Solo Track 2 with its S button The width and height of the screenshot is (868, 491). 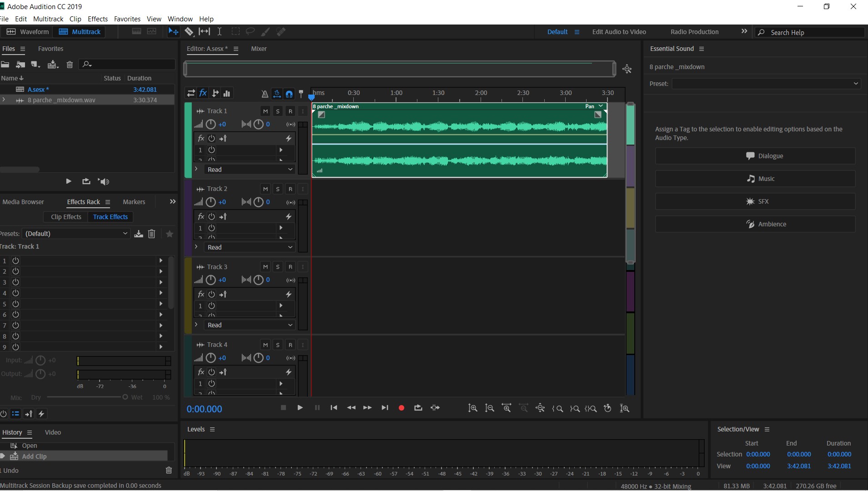click(277, 189)
